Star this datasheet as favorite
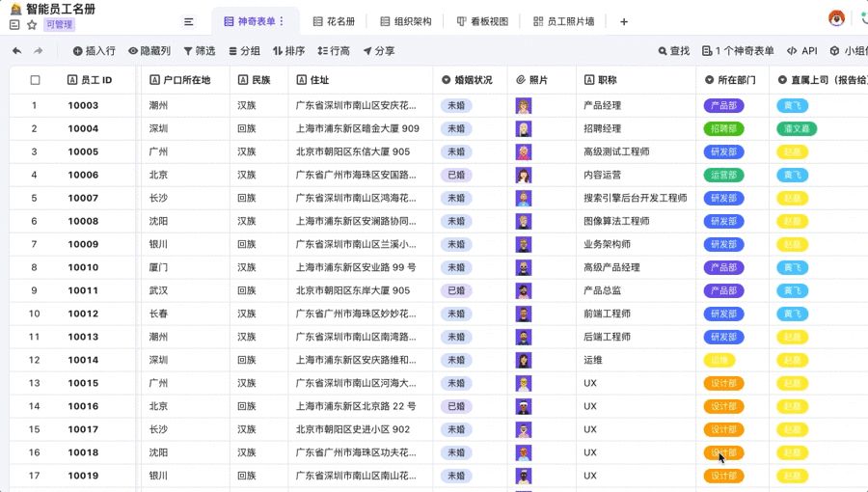868x492 pixels. click(x=32, y=24)
